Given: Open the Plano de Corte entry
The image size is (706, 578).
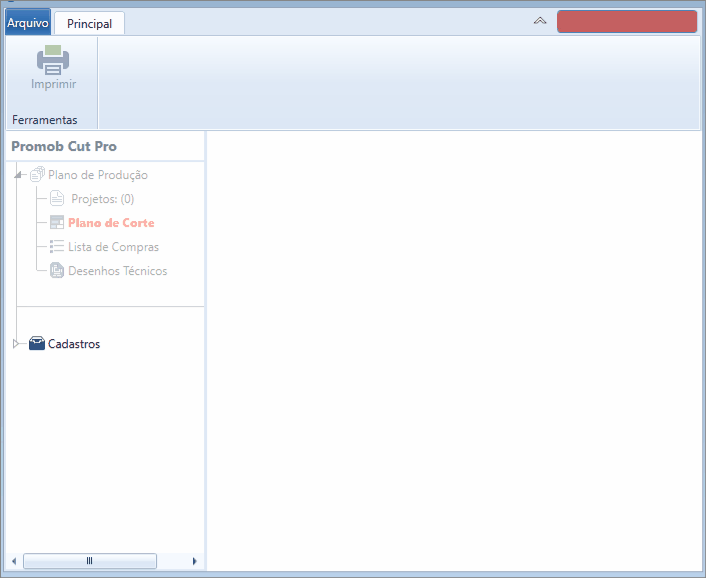Looking at the screenshot, I should 111,222.
